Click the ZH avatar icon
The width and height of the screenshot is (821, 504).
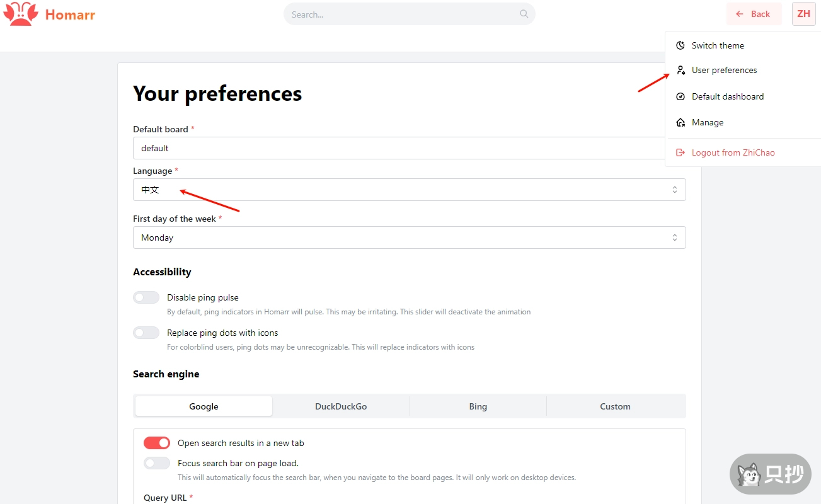point(803,14)
